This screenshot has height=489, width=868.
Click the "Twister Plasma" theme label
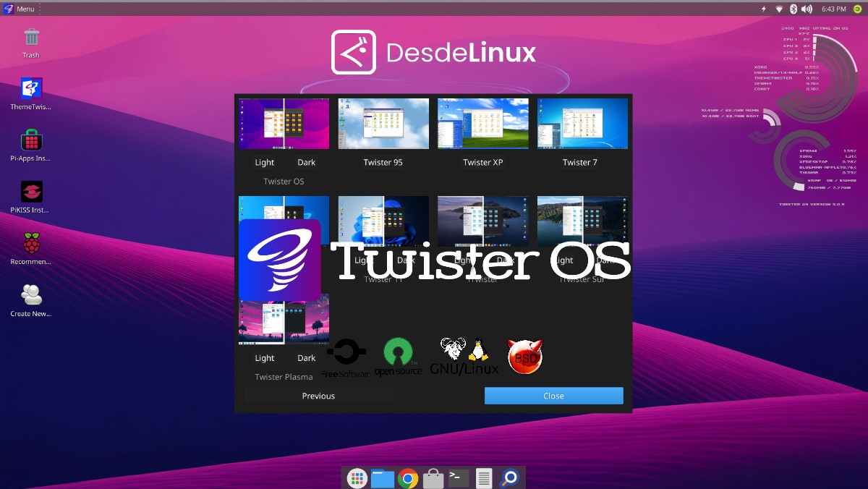click(284, 377)
